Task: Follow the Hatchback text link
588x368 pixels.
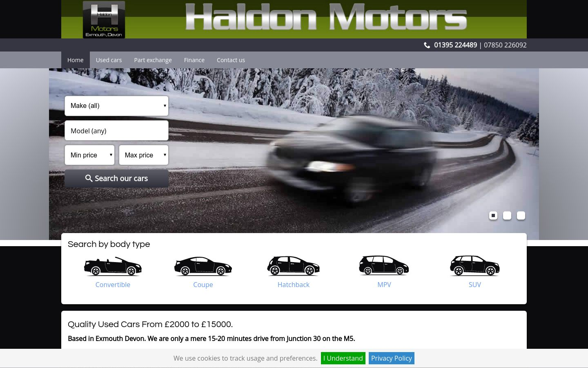Action: 294,285
